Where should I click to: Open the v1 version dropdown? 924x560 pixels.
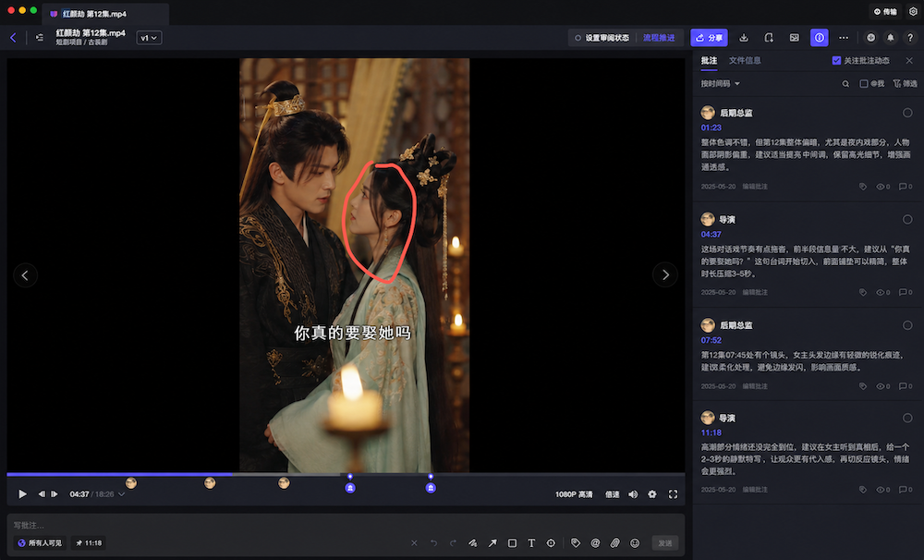(149, 38)
